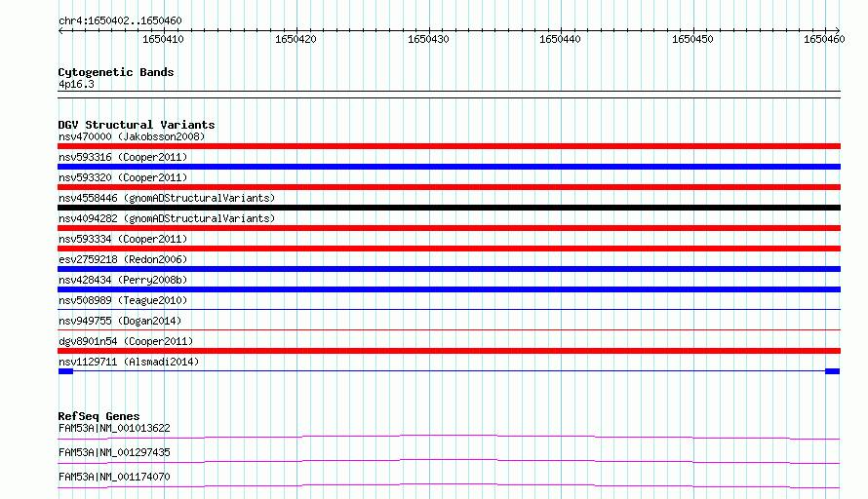The width and height of the screenshot is (868, 499).
Task: Click ruler tick label 1650430
Action: click(428, 39)
